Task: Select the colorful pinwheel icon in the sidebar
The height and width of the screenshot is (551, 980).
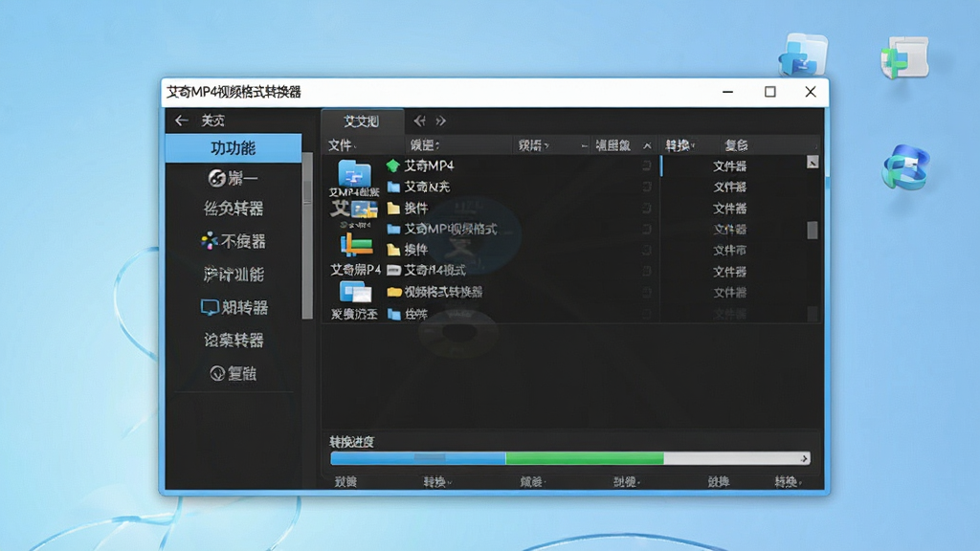Action: [x=210, y=240]
